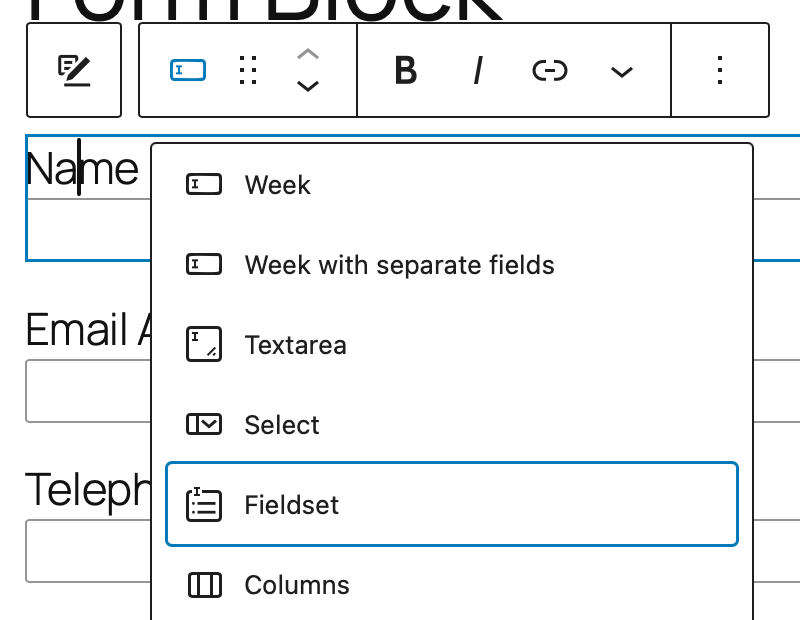
Task: Pick the highlighted Fieldset option
Action: click(291, 505)
